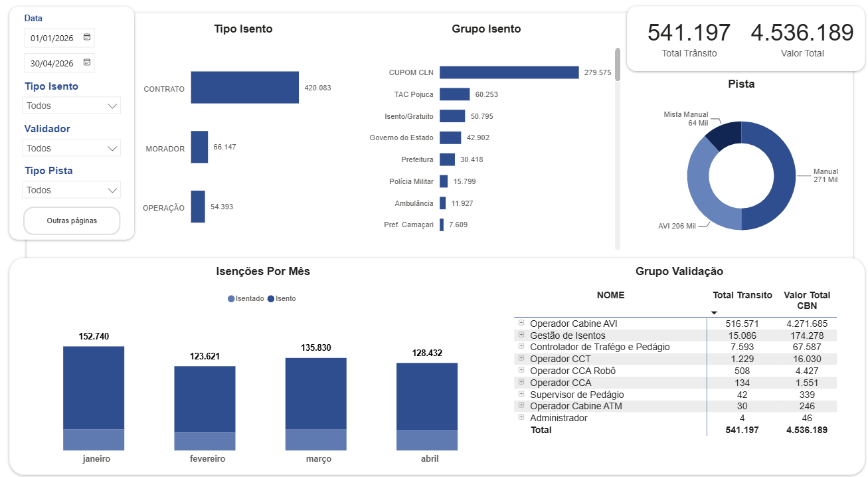The height and width of the screenshot is (477, 868).
Task: Select the CONTRATO bar in Tipo Isento
Action: [245, 88]
